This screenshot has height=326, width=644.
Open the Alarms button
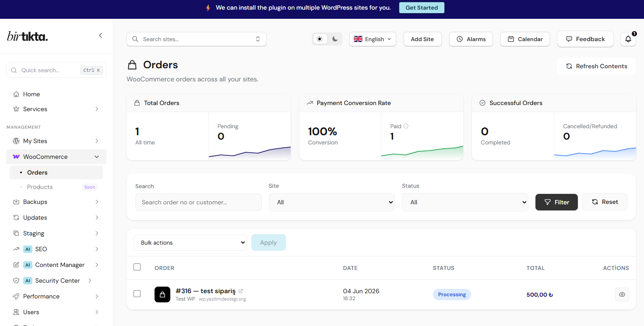[x=471, y=39]
